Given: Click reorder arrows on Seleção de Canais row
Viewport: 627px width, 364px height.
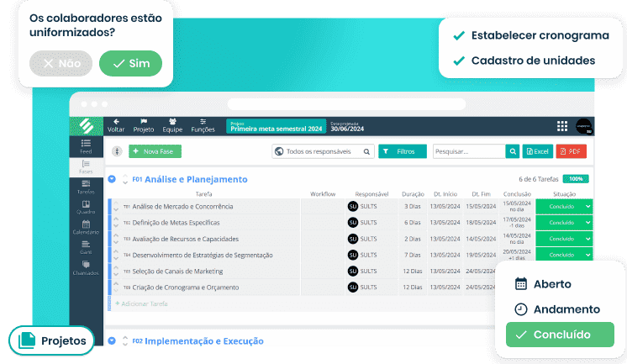Looking at the screenshot, I should coord(116,272).
